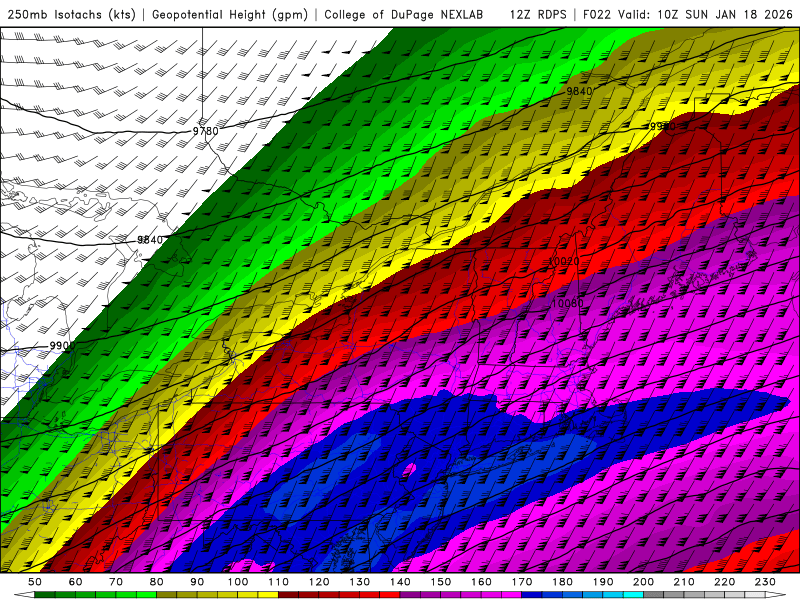This screenshot has height=600, width=800.
Task: Click the 160 label on the color scale
Action: click(481, 582)
